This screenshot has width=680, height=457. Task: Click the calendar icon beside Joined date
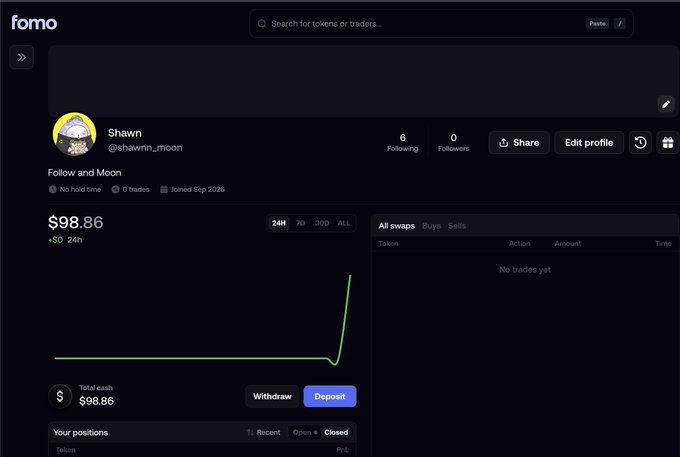tap(164, 189)
